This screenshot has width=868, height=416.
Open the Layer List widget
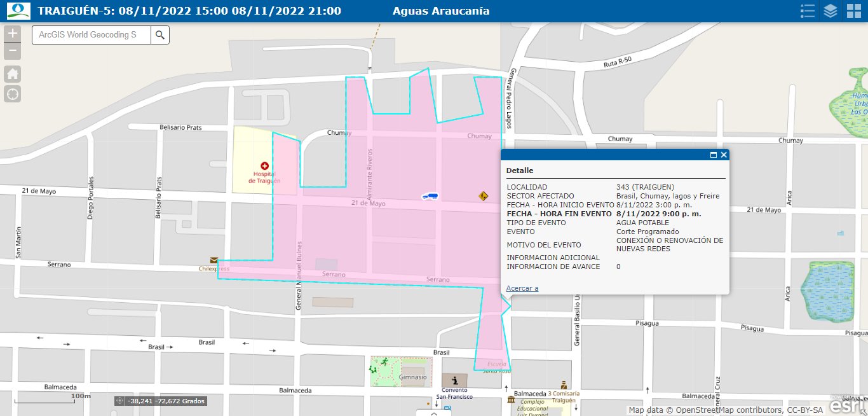coord(831,11)
